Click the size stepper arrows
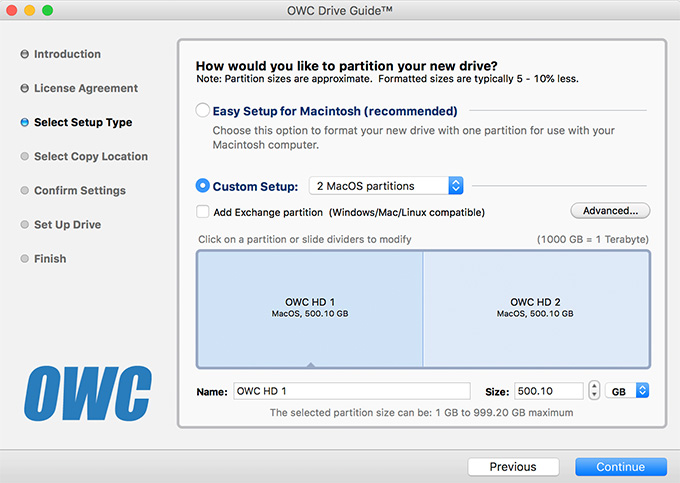 (594, 390)
